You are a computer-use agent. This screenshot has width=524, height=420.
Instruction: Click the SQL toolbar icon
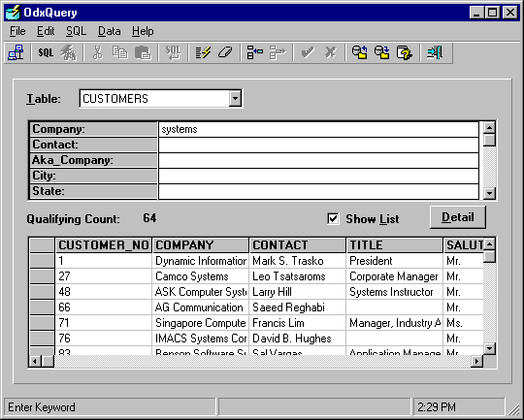46,52
